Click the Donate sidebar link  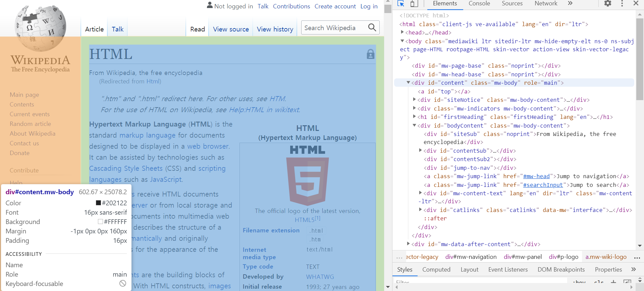click(19, 153)
